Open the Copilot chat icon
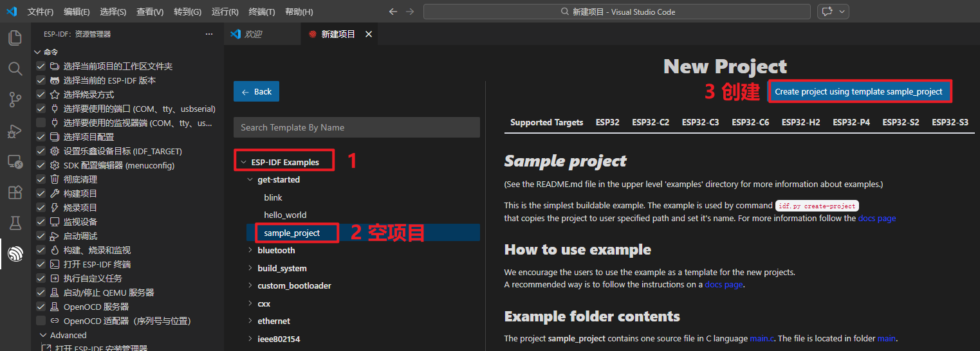Image resolution: width=980 pixels, height=351 pixels. click(x=826, y=12)
